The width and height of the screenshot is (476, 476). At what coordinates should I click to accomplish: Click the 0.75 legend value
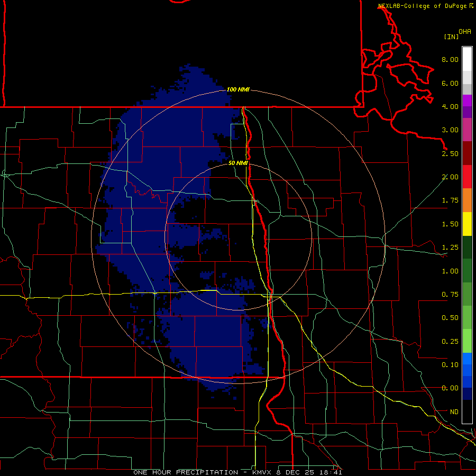(450, 295)
